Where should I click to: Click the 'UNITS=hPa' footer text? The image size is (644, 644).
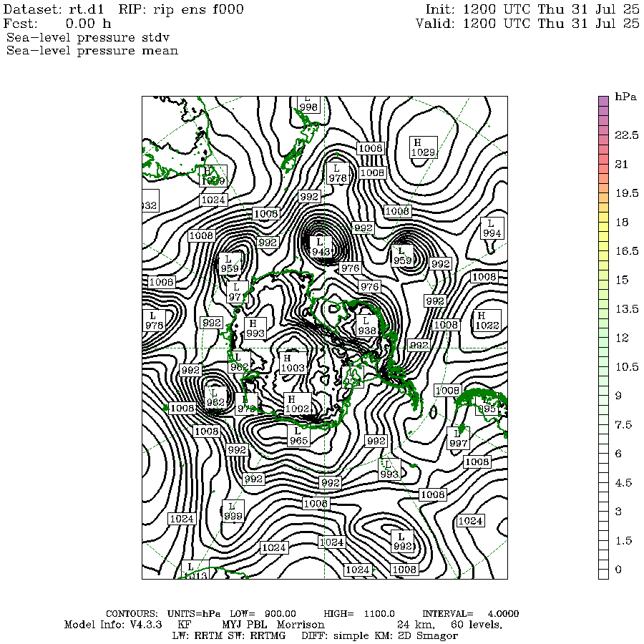[193, 614]
